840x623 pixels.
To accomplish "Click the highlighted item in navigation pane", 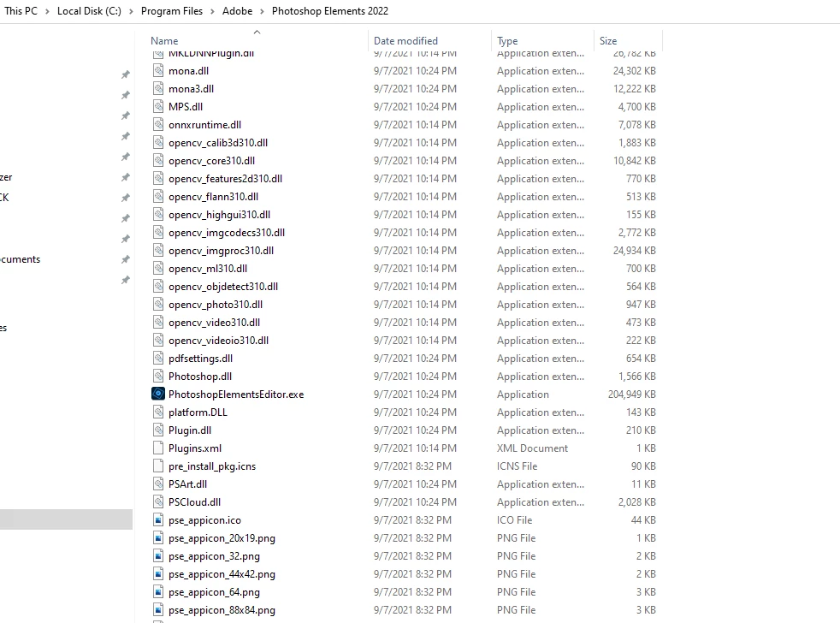I will 67,519.
